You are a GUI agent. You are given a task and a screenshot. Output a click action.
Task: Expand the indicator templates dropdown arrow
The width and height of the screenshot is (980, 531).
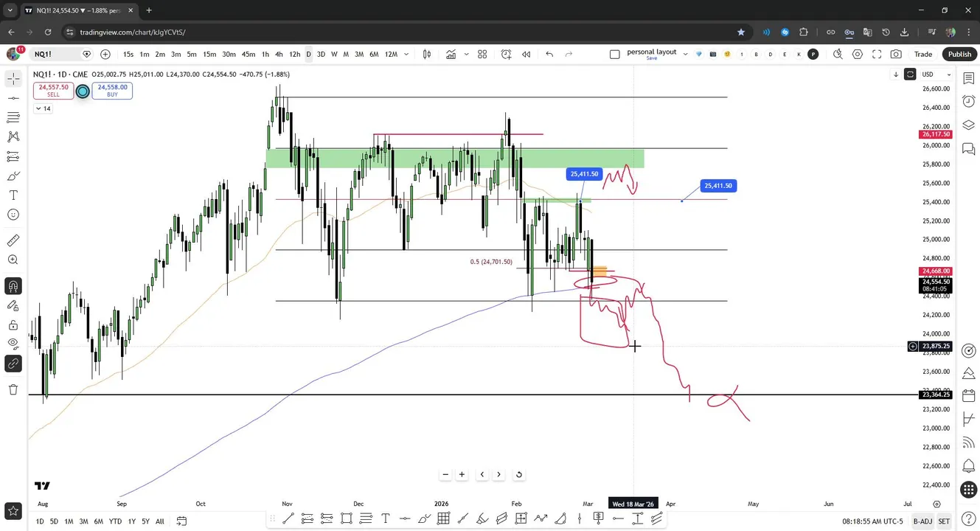(x=468, y=54)
